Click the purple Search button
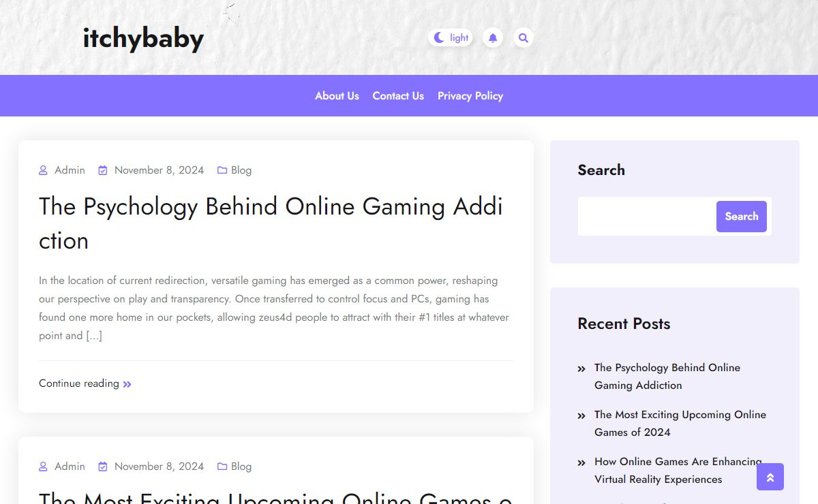The width and height of the screenshot is (818, 504). coord(742,217)
